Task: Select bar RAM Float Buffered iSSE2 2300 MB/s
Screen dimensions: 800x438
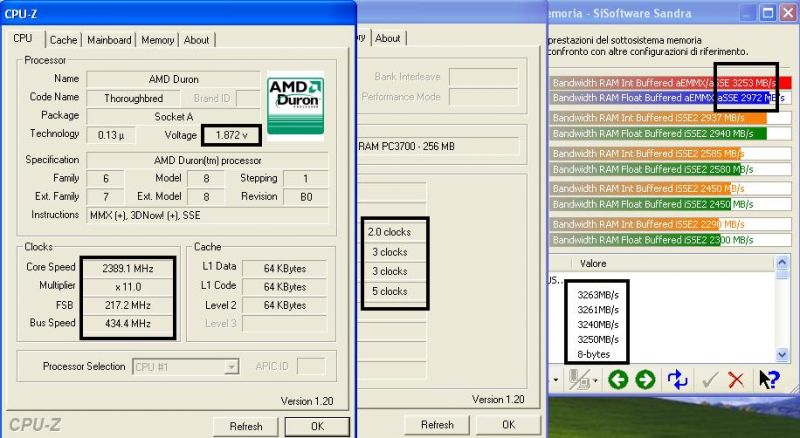Action: [x=670, y=240]
